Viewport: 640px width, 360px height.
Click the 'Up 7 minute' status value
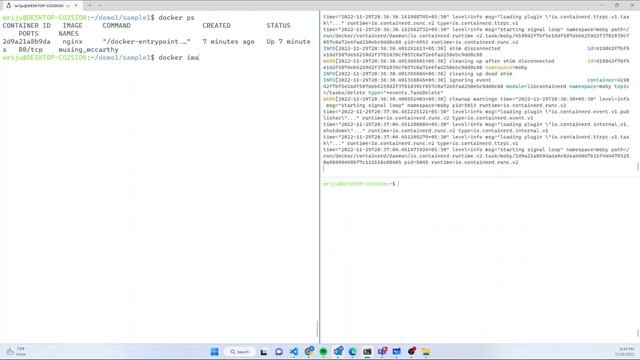pos(289,42)
